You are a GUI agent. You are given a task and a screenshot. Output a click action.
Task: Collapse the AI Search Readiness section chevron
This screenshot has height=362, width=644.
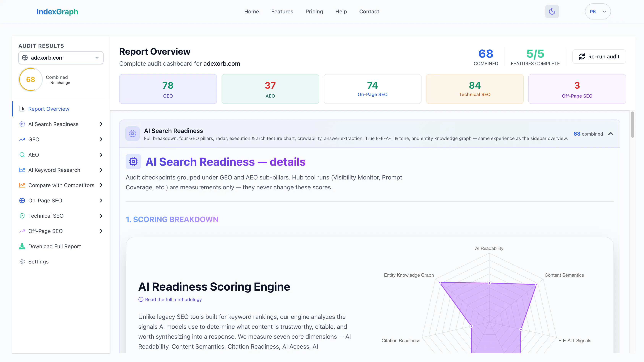point(611,134)
